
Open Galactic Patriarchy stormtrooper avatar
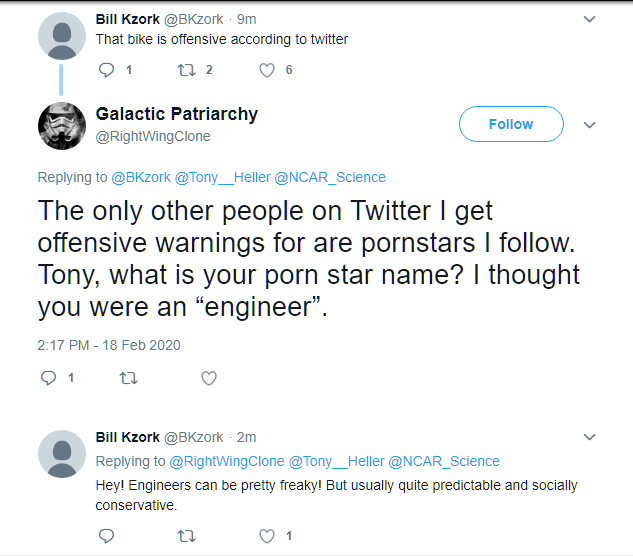[x=61, y=126]
